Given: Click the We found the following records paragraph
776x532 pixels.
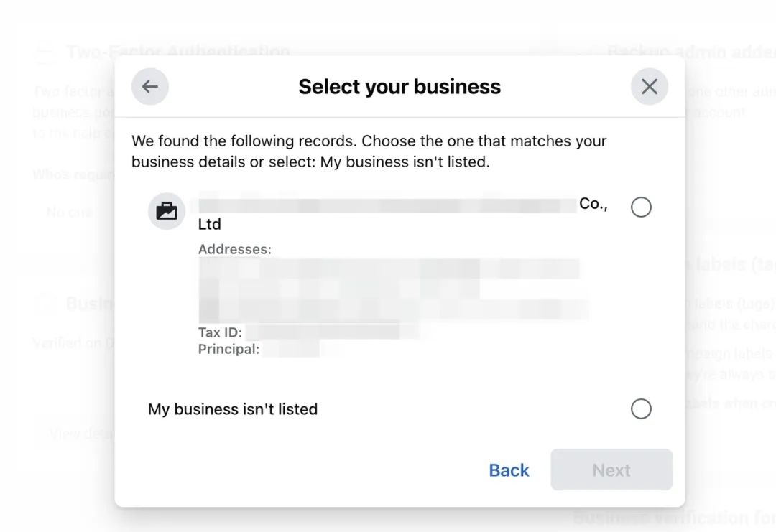Looking at the screenshot, I should click(369, 151).
